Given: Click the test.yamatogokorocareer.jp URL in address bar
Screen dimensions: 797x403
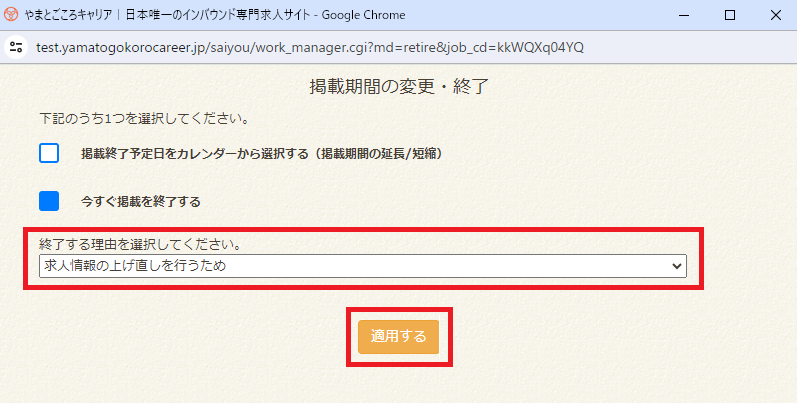Looking at the screenshot, I should [x=310, y=47].
